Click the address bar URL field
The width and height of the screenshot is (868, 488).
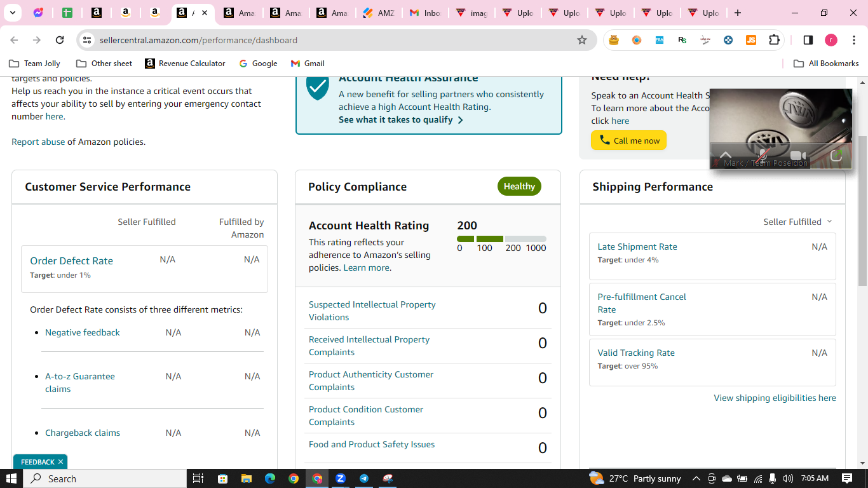[337, 40]
